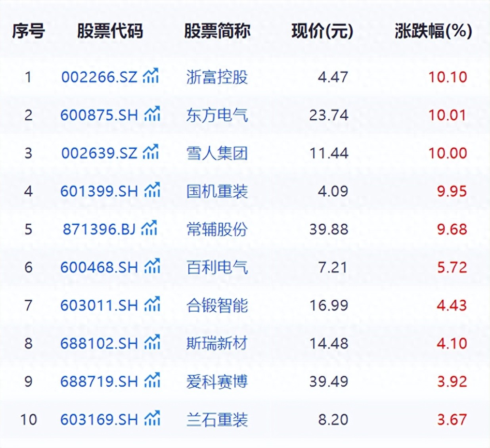Image resolution: width=490 pixels, height=448 pixels.
Task: Open the 雪人集团 stock link
Action: click(217, 153)
